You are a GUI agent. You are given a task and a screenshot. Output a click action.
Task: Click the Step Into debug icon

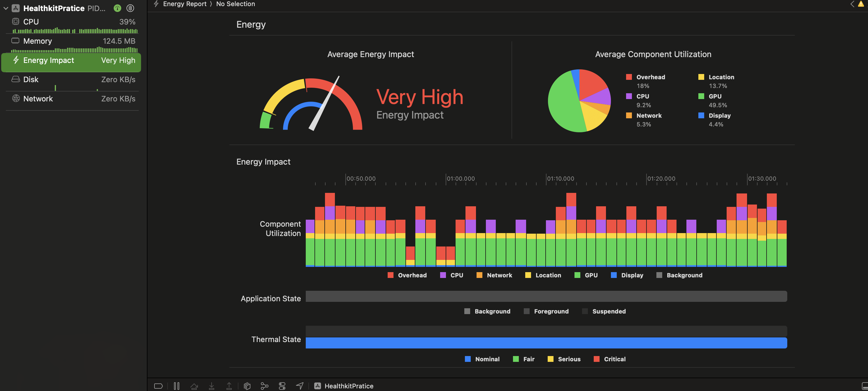click(212, 386)
